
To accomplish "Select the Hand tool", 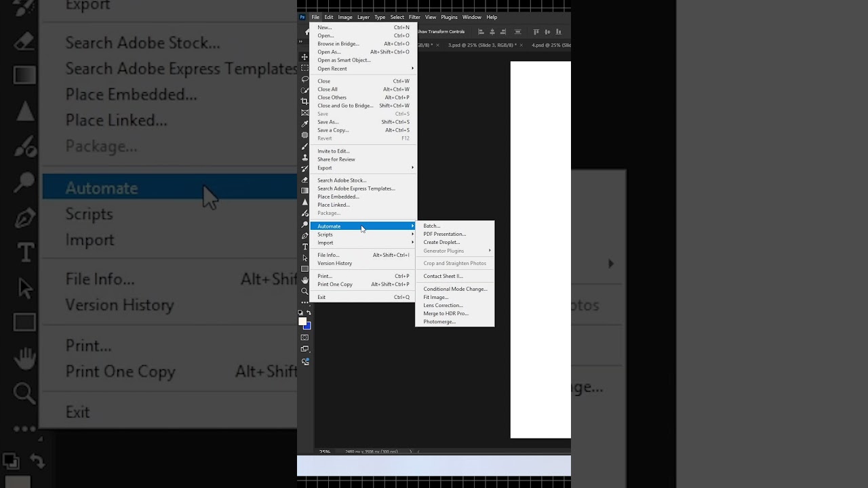I will tap(304, 280).
